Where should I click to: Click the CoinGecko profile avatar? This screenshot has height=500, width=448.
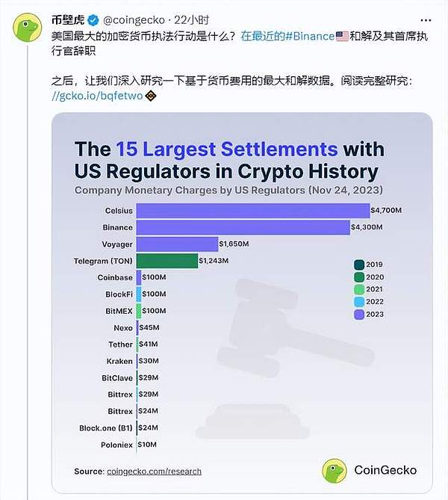point(27,27)
